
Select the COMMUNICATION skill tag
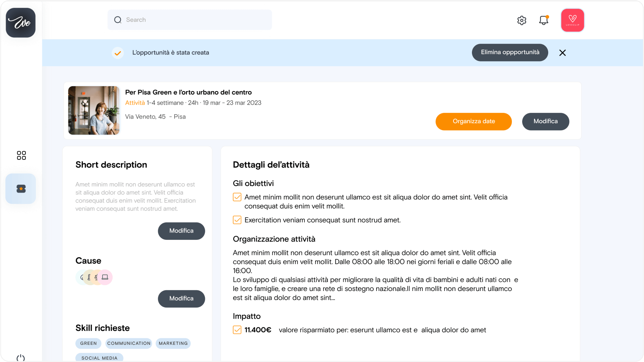coord(128,343)
